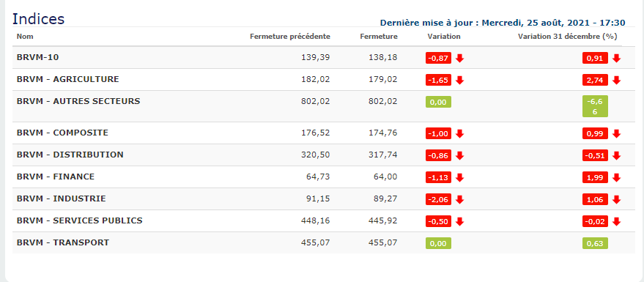Sort by the Nom column header

click(x=25, y=36)
